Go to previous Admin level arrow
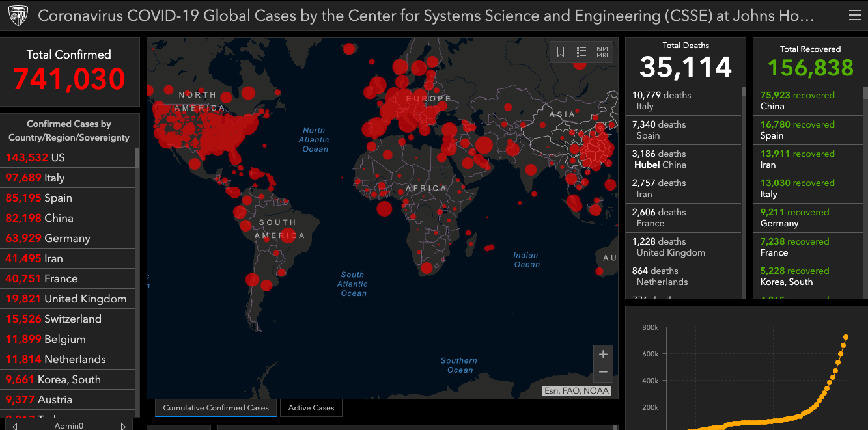Screen dimensions: 868x430 pos(14,426)
